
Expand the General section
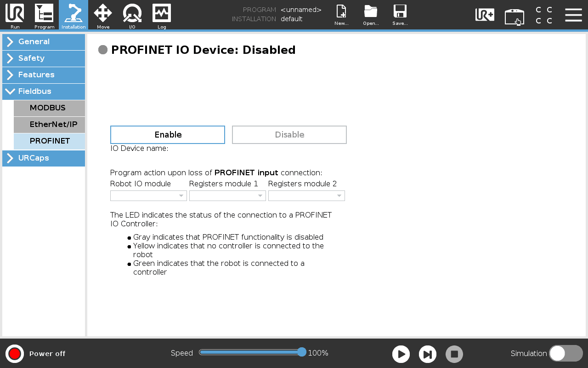[44, 42]
